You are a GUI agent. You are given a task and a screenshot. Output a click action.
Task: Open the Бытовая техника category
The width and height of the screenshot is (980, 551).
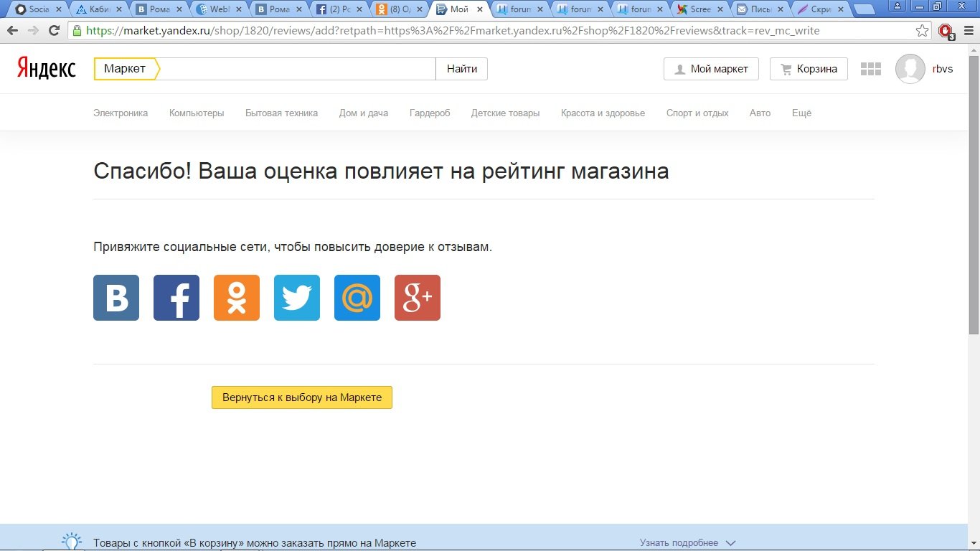click(x=281, y=113)
